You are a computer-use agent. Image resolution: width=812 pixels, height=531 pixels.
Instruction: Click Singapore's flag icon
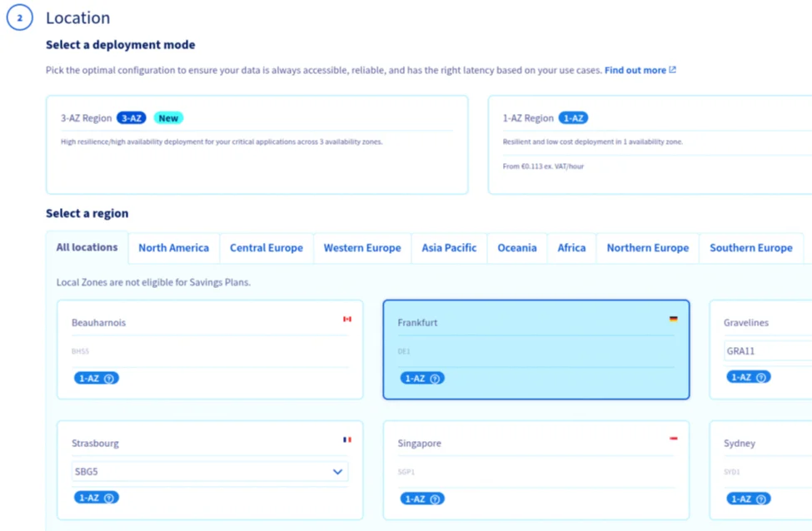pyautogui.click(x=675, y=439)
